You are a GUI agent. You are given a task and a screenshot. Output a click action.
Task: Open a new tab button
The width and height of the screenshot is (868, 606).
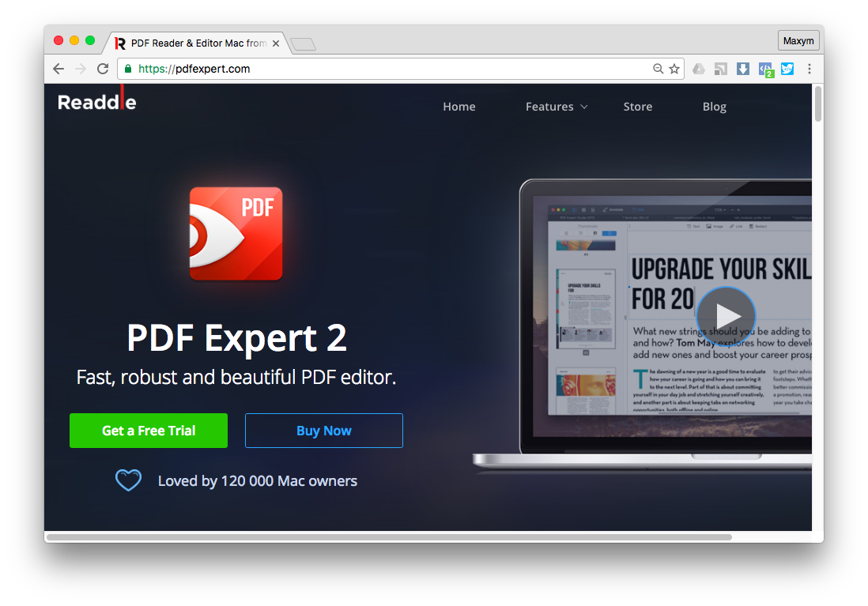(304, 43)
